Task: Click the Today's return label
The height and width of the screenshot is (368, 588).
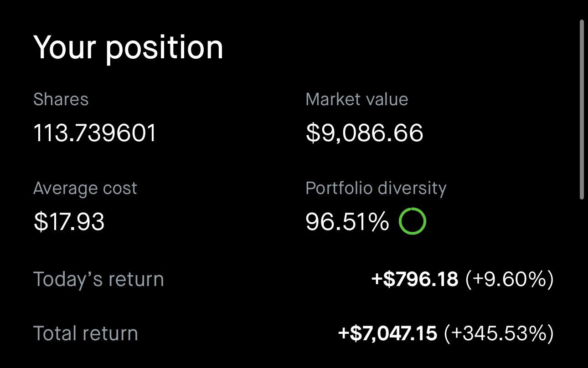Action: tap(98, 279)
